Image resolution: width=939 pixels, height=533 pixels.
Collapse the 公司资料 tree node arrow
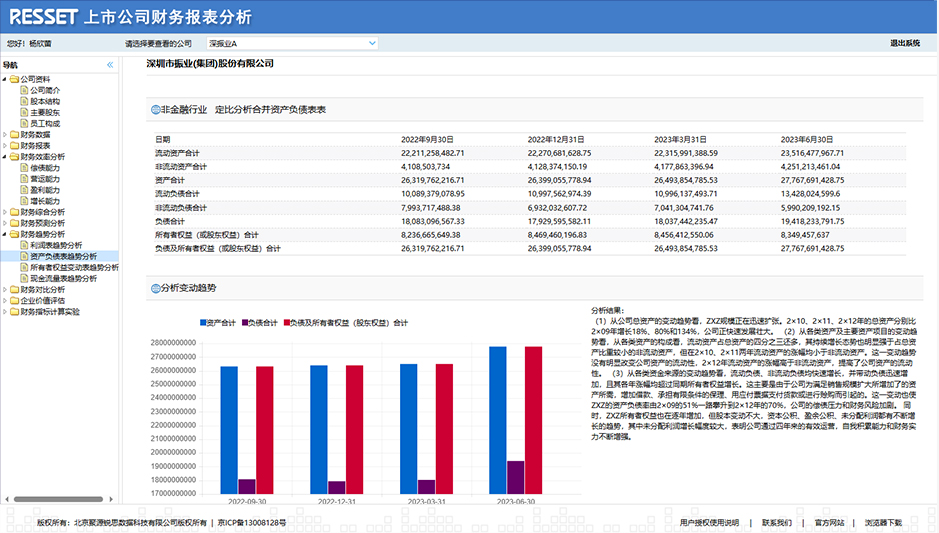point(5,79)
